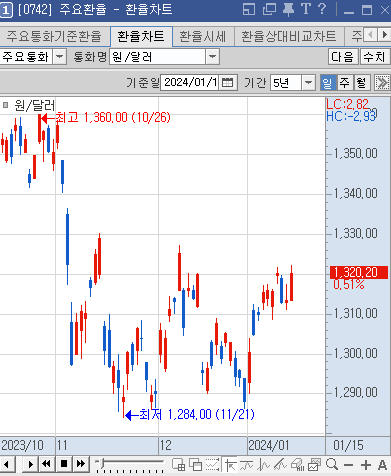Click the 2024/01 date axis label

pos(269,445)
